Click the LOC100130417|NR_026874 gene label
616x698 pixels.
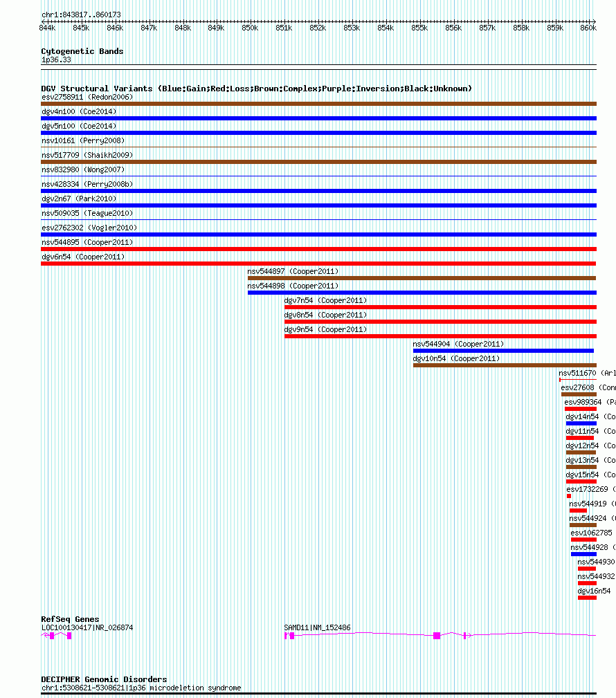pyautogui.click(x=87, y=627)
